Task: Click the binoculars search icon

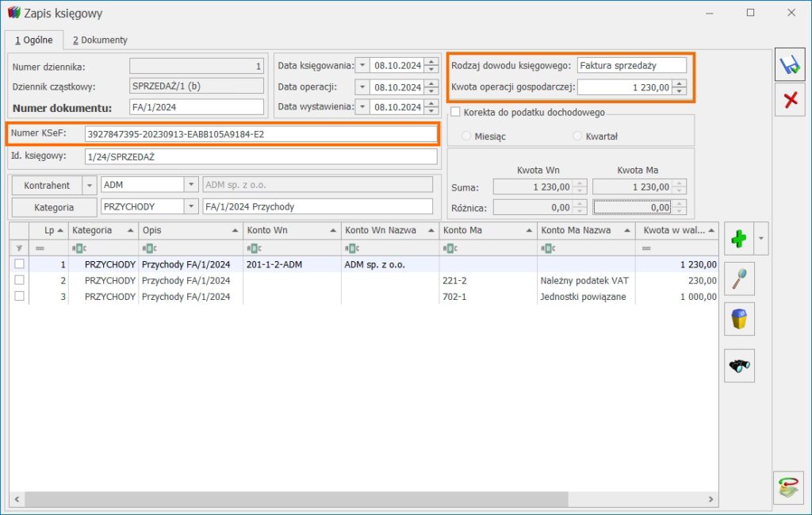Action: (x=738, y=366)
